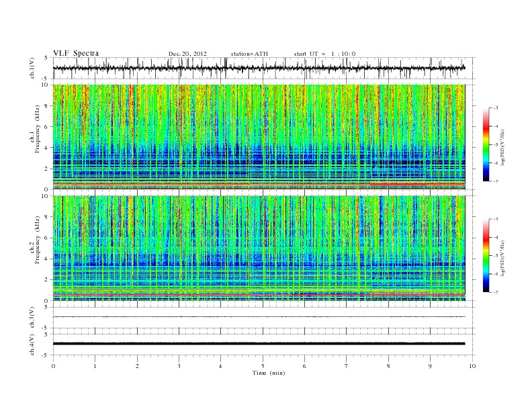Click the '3' tick on time axis

pos(179,366)
